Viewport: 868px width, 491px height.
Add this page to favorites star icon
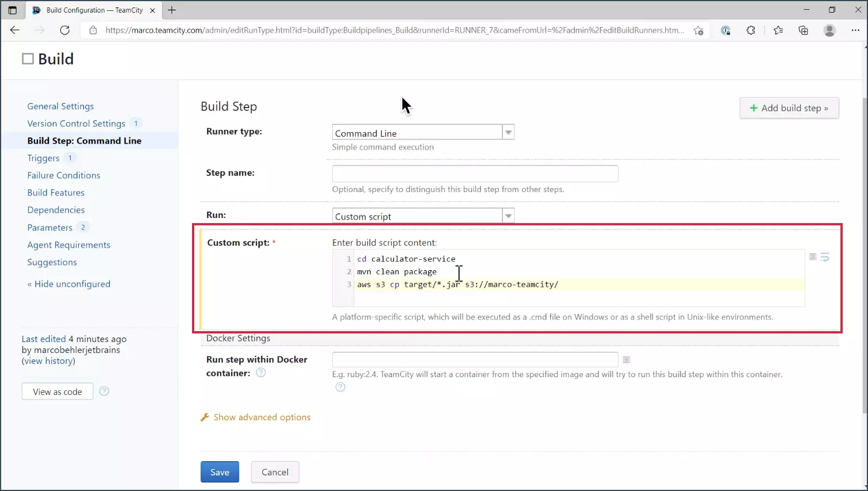click(x=698, y=30)
